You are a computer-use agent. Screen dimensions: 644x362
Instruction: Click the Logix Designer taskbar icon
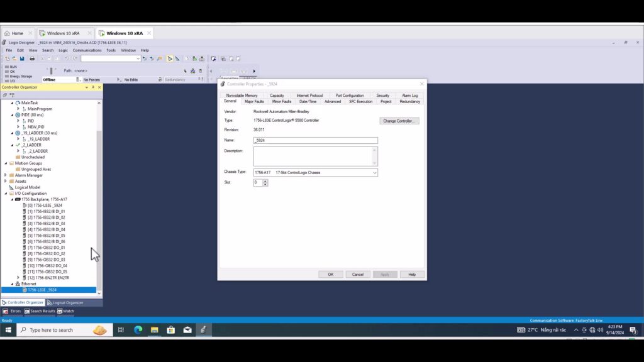coord(203,330)
